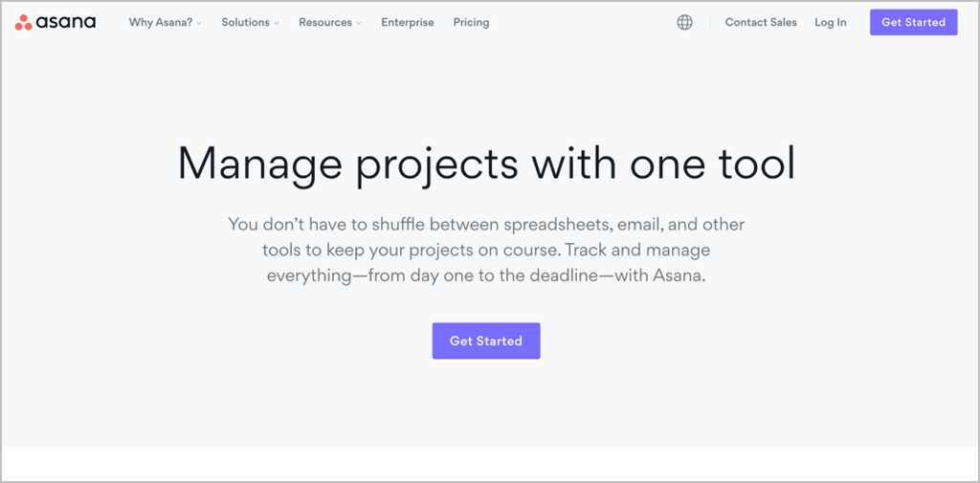Click the "Manage projects with one tool" headline
Screen dimensions: 980x483
[x=486, y=164]
